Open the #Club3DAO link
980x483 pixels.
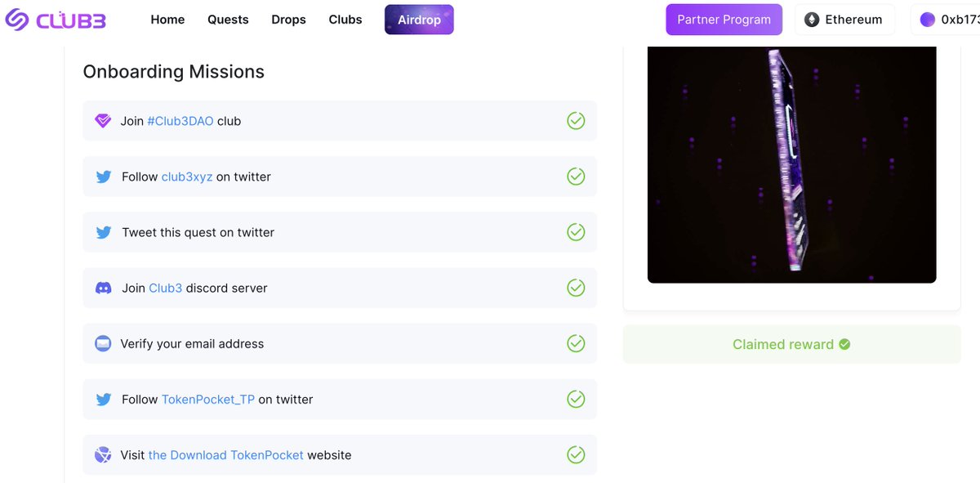coord(180,121)
